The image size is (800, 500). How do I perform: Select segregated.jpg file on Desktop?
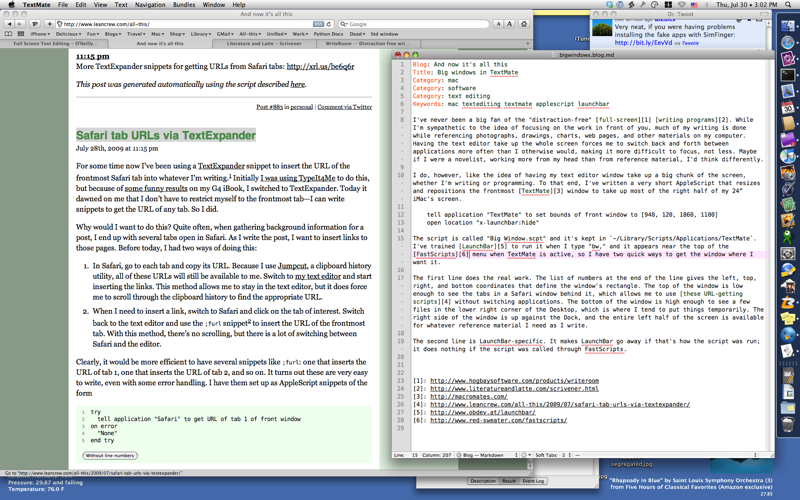point(631,464)
